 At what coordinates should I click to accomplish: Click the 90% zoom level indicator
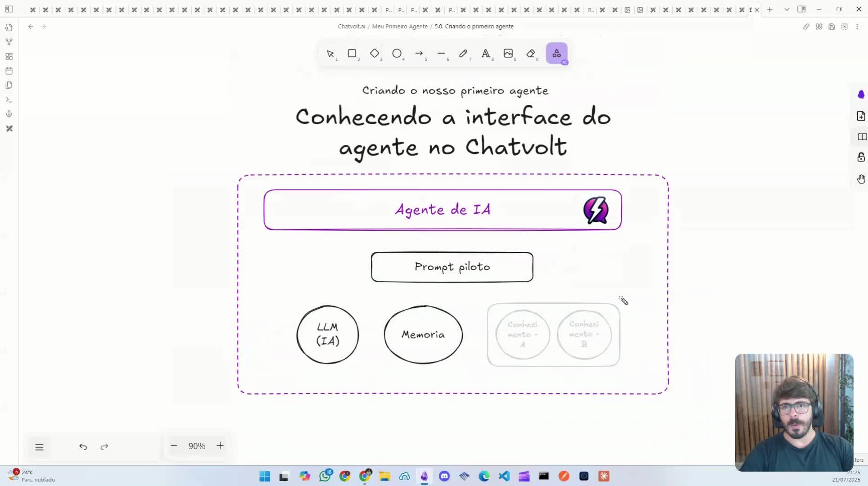tap(197, 446)
